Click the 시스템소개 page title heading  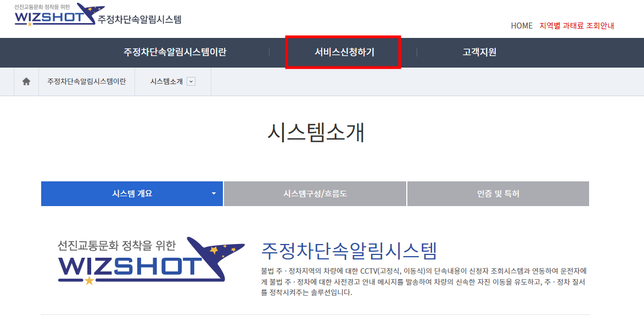[316, 132]
